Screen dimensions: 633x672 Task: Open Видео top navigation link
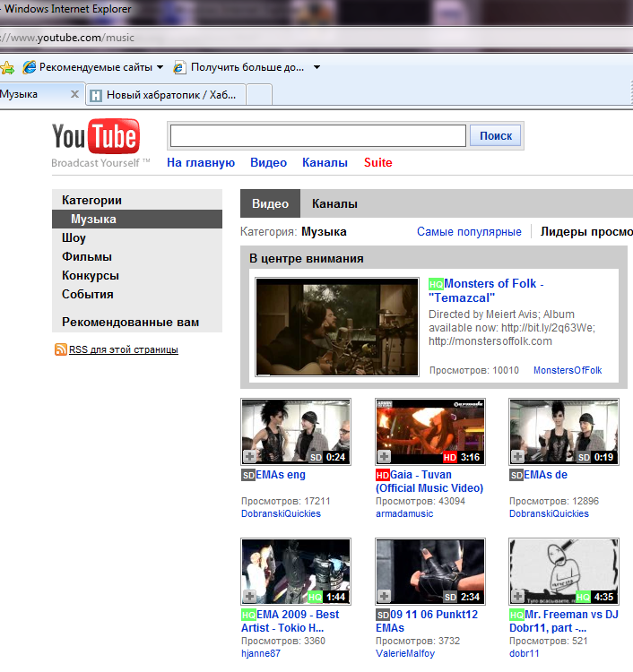268,162
